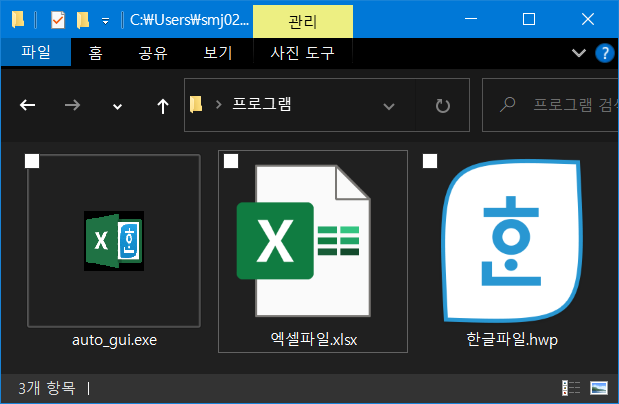
Task: Click the 프로그램 검색 search box
Action: pos(550,105)
